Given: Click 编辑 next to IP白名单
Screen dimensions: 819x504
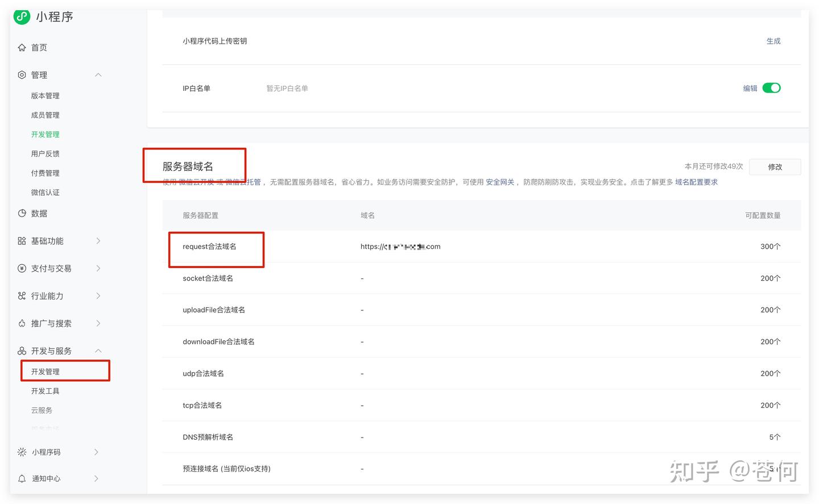Looking at the screenshot, I should click(x=750, y=88).
